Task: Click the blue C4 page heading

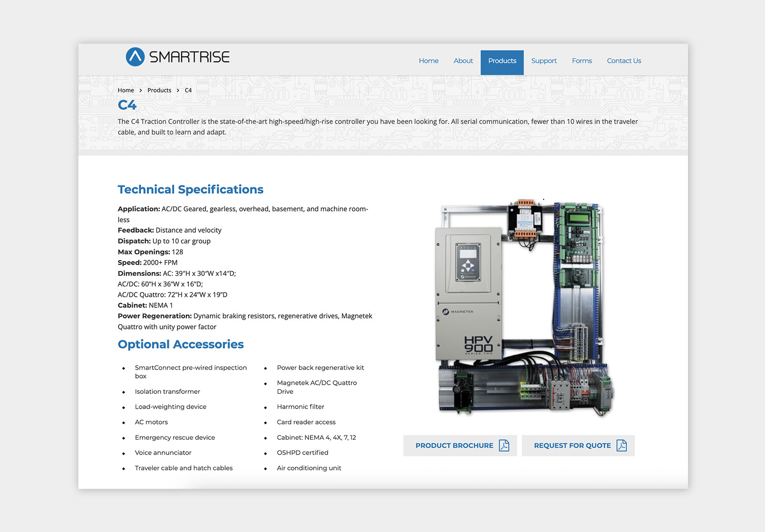Action: point(127,105)
